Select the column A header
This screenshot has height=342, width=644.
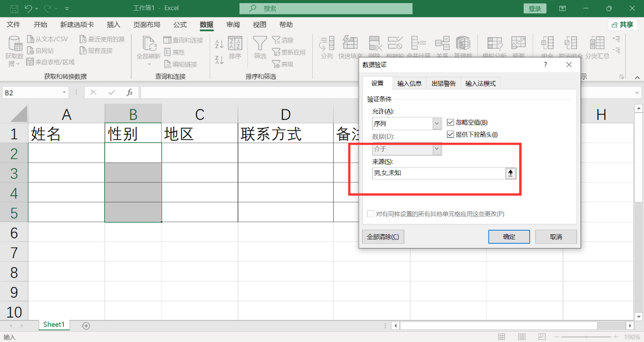point(66,114)
